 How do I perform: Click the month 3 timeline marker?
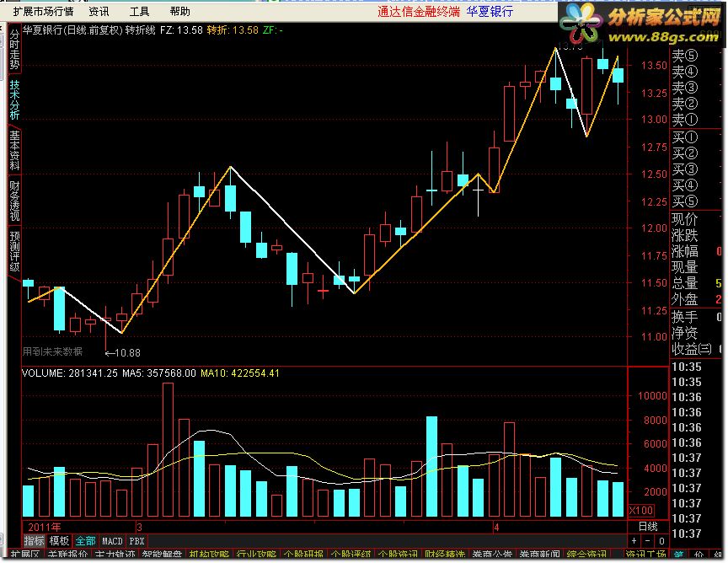click(139, 528)
